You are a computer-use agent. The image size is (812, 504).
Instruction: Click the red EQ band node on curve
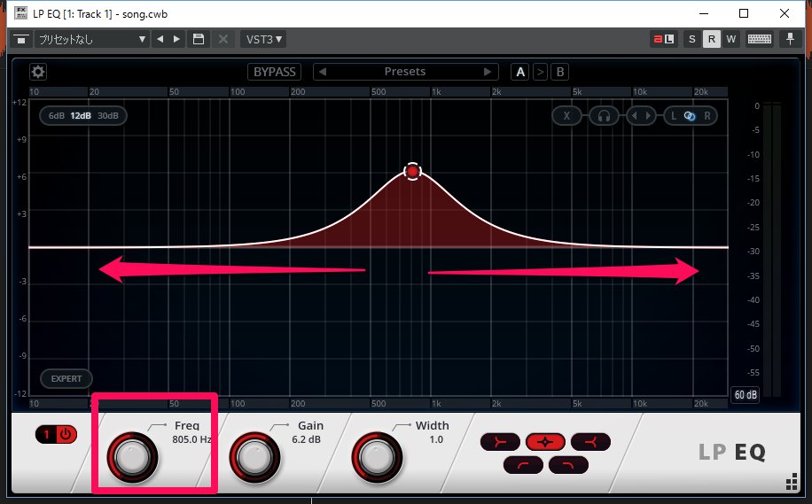point(412,171)
